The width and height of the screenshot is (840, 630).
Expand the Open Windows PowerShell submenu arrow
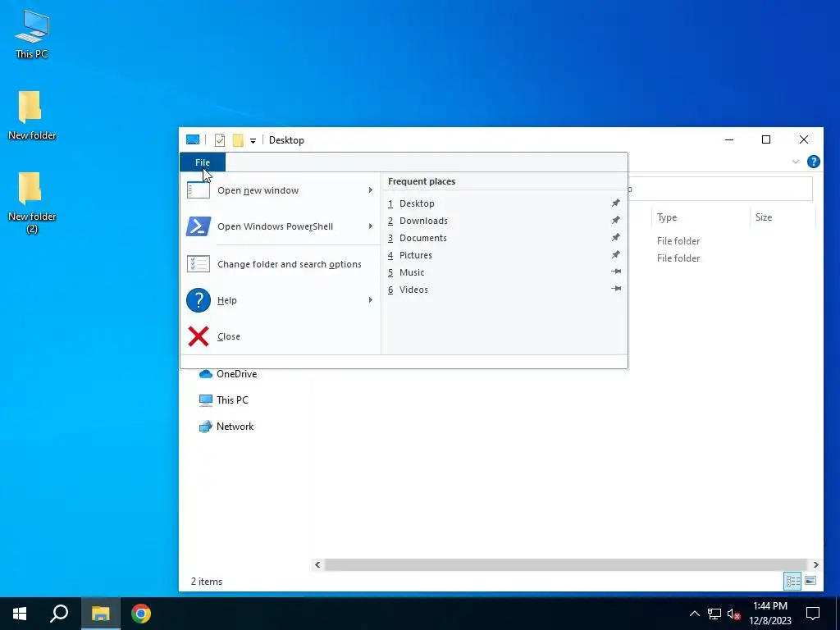(370, 226)
